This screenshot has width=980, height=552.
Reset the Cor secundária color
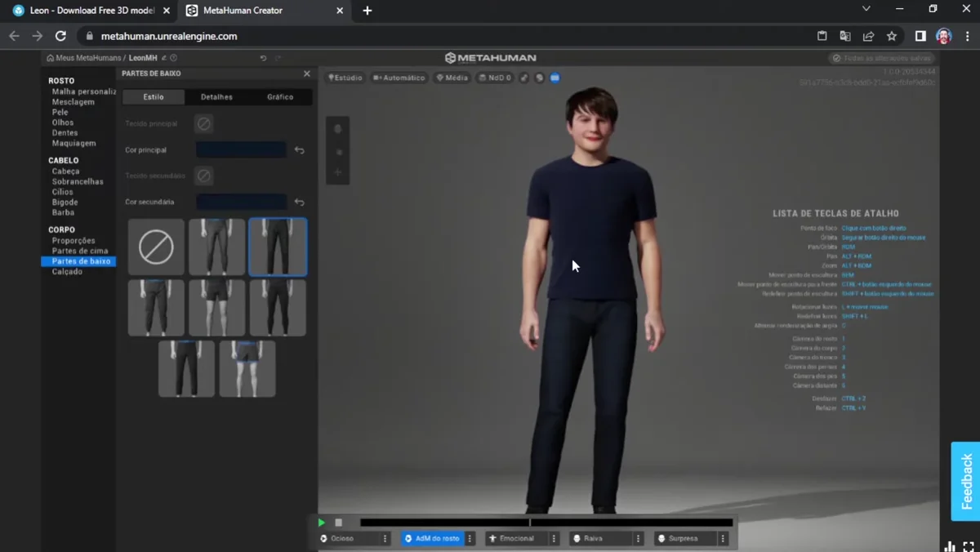click(300, 202)
